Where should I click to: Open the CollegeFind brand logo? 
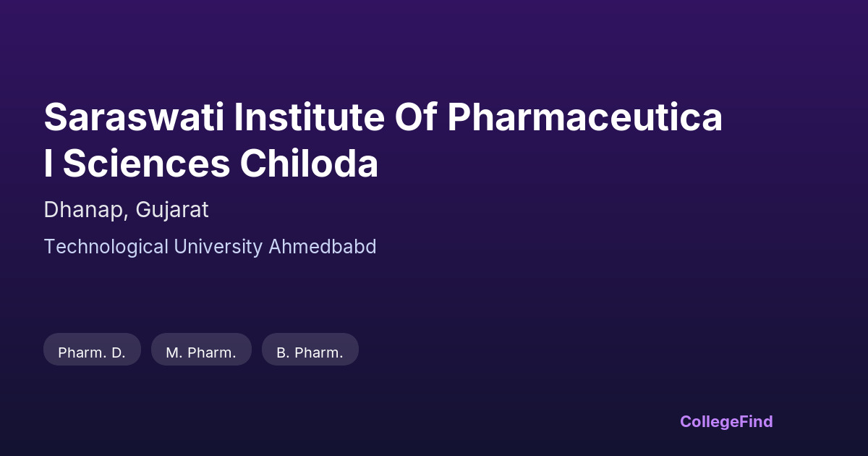[x=726, y=421]
